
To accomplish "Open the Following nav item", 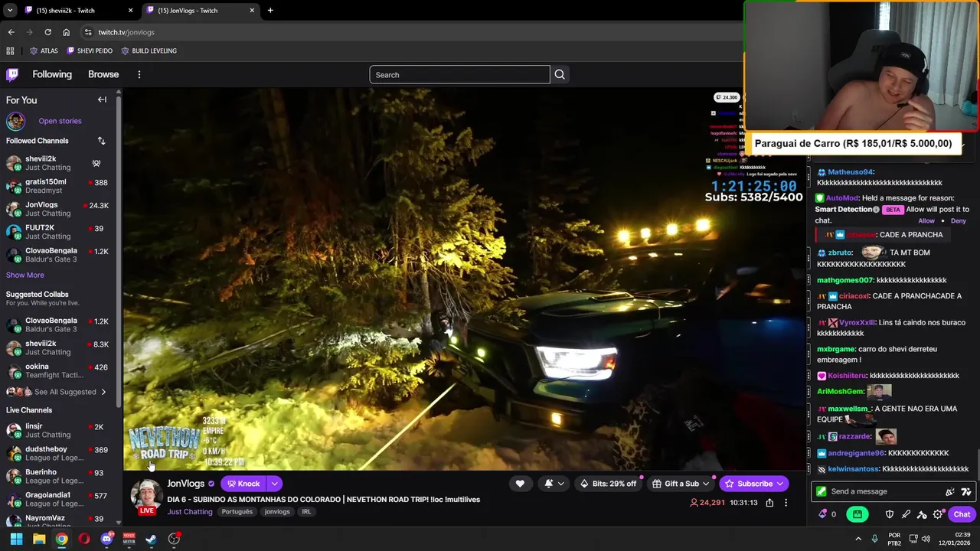I will tap(52, 74).
